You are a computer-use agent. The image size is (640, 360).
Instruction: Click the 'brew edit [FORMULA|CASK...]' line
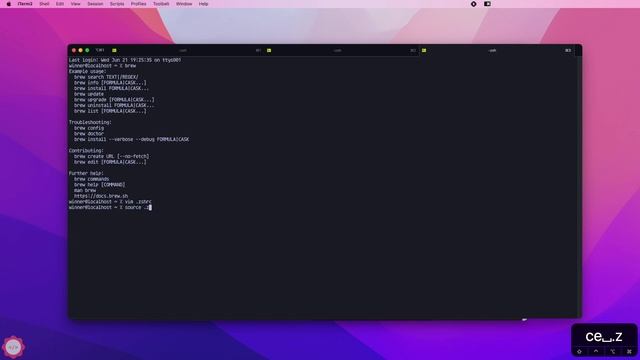click(110, 162)
